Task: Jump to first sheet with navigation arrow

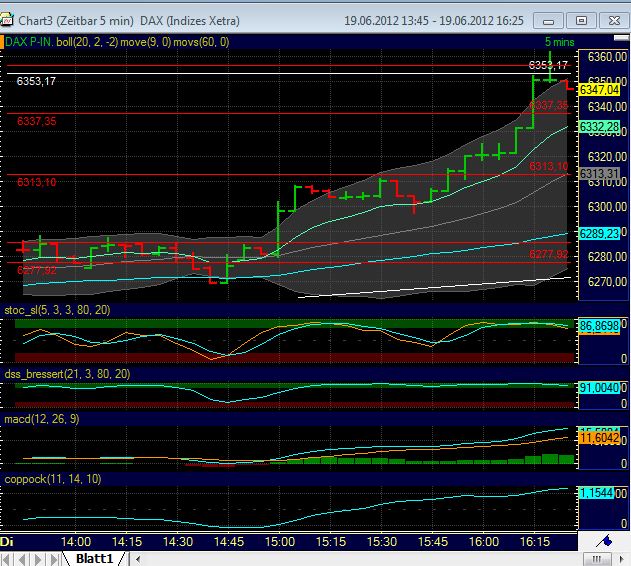Action: pos(7,560)
